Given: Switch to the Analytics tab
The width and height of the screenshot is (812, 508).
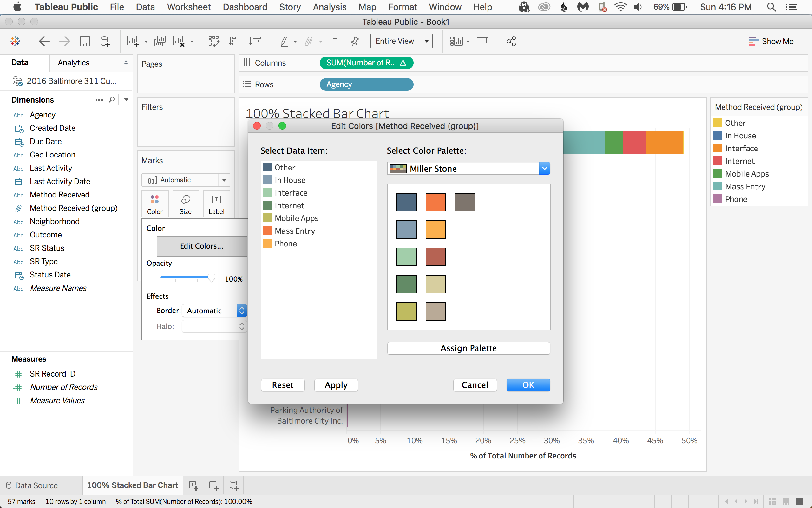Looking at the screenshot, I should [x=74, y=63].
